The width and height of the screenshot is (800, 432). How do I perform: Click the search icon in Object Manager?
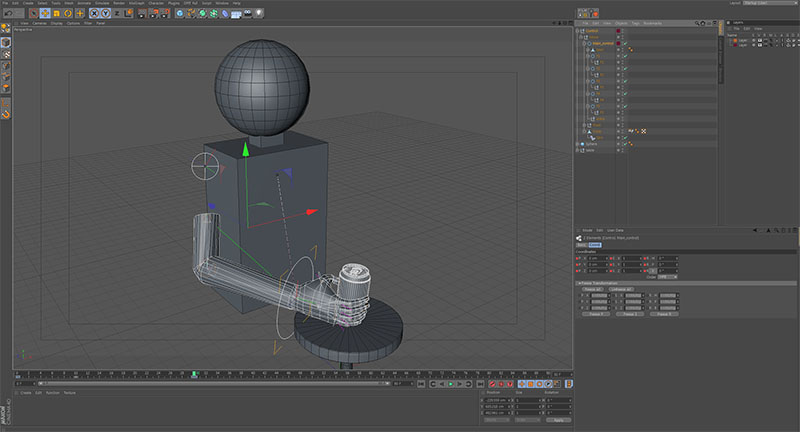pyautogui.click(x=696, y=23)
